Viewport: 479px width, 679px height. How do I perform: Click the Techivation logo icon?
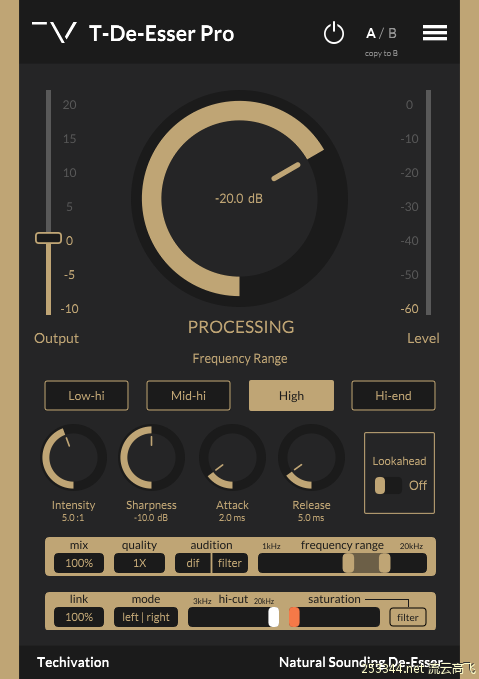55,32
